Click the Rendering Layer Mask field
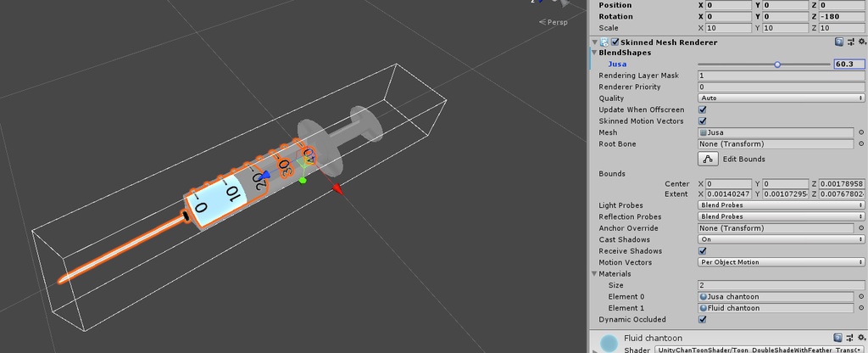 [781, 76]
